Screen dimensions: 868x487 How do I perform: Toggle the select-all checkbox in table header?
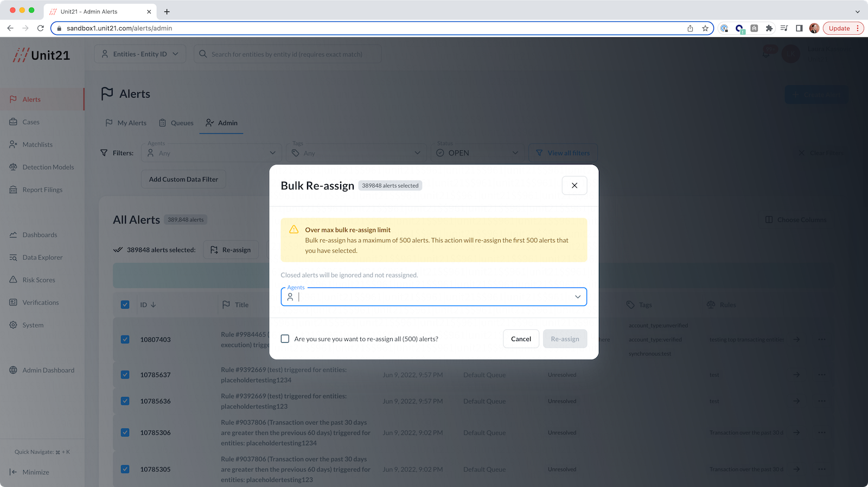[x=125, y=305]
